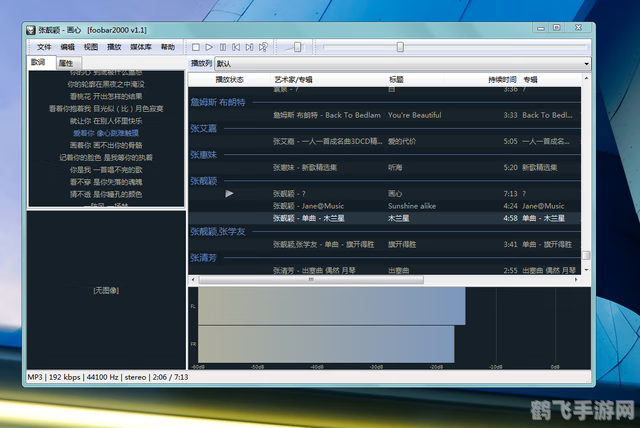Image resolution: width=640 pixels, height=428 pixels.
Task: Open the 编辑 menu
Action: point(67,47)
